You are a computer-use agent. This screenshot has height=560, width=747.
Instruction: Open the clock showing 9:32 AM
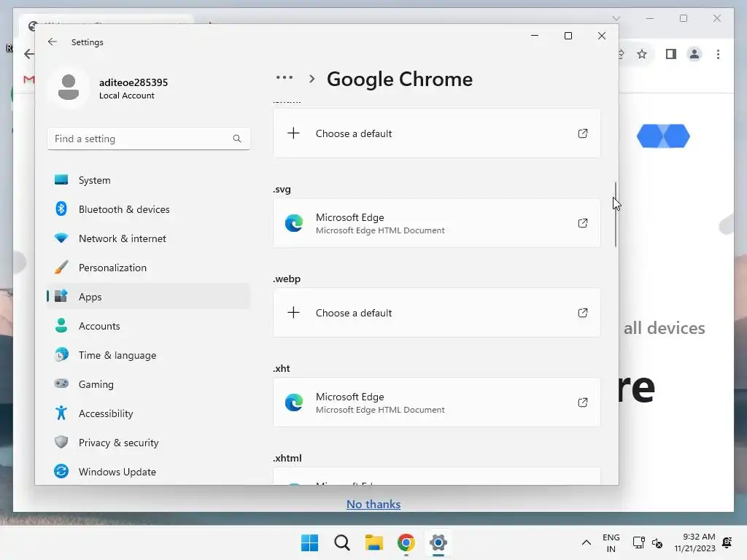tap(694, 542)
